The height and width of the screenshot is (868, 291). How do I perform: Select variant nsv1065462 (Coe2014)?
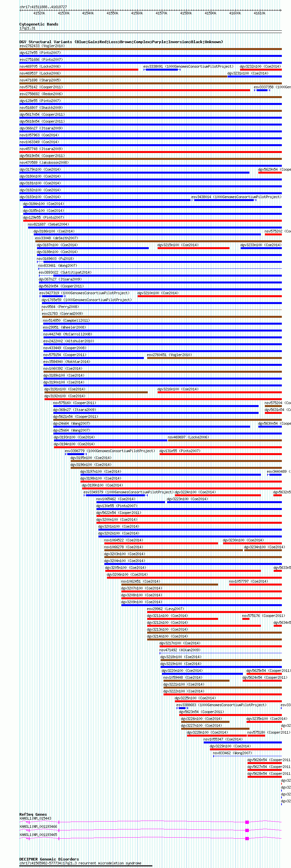(115, 499)
